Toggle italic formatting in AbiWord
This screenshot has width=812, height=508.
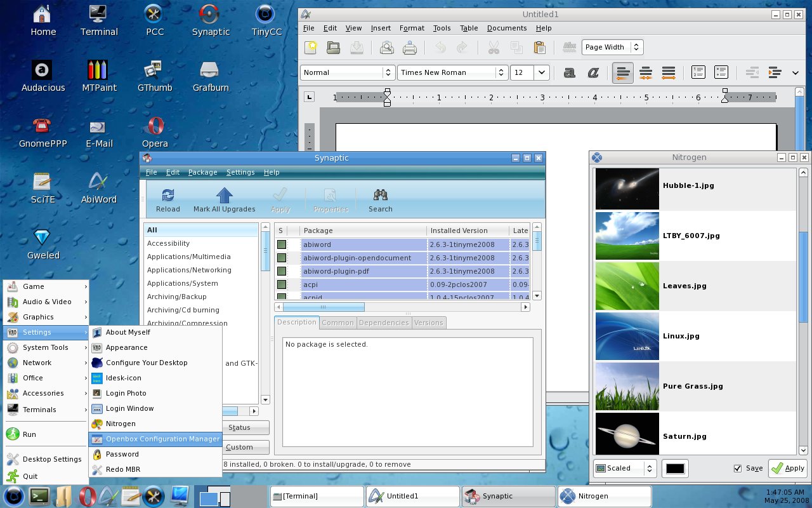593,72
